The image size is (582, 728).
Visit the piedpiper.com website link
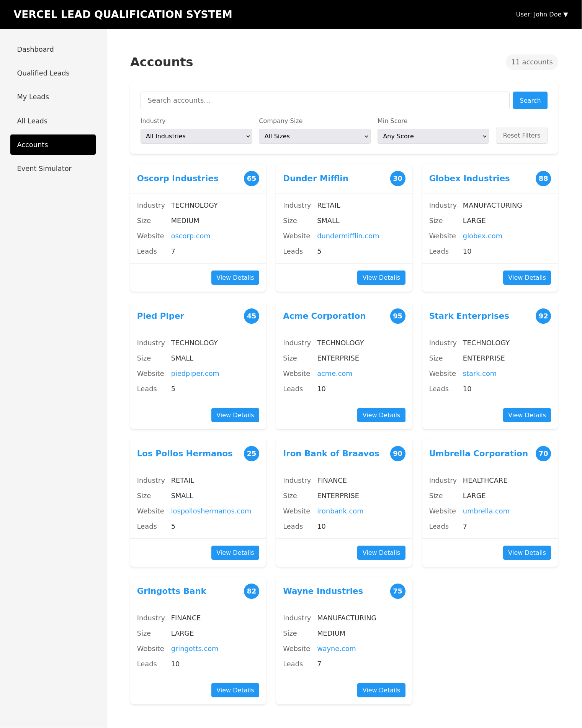(x=195, y=374)
